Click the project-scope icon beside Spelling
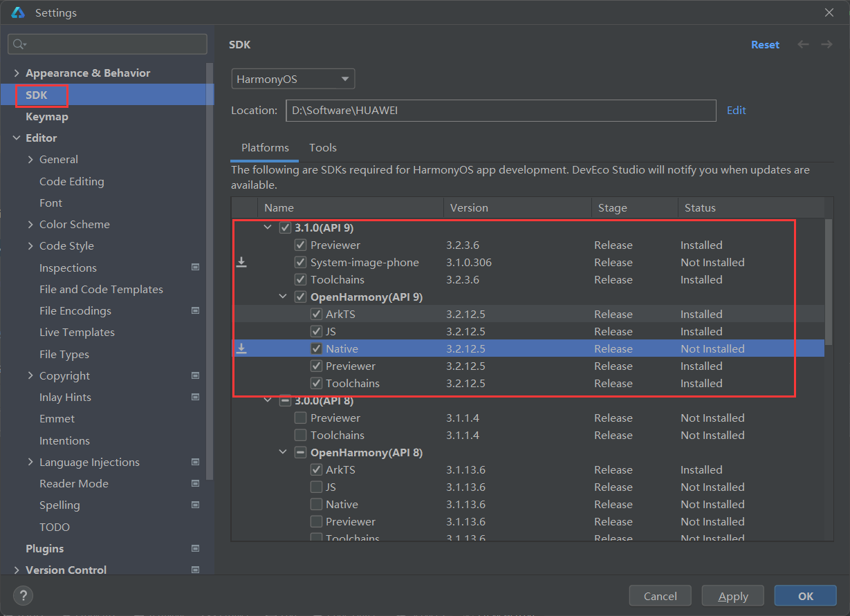Image resolution: width=850 pixels, height=616 pixels. (x=195, y=505)
